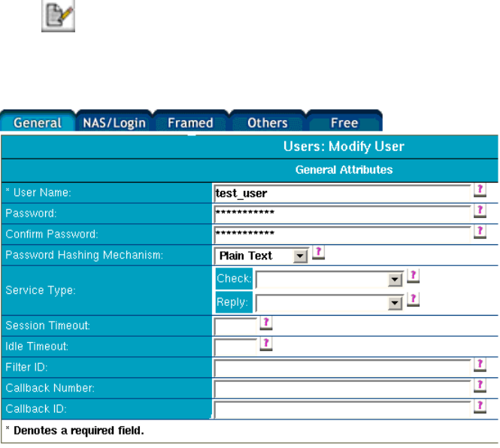Image resolution: width=500 pixels, height=448 pixels.
Task: Open help for Service Type Check
Action: click(x=413, y=276)
